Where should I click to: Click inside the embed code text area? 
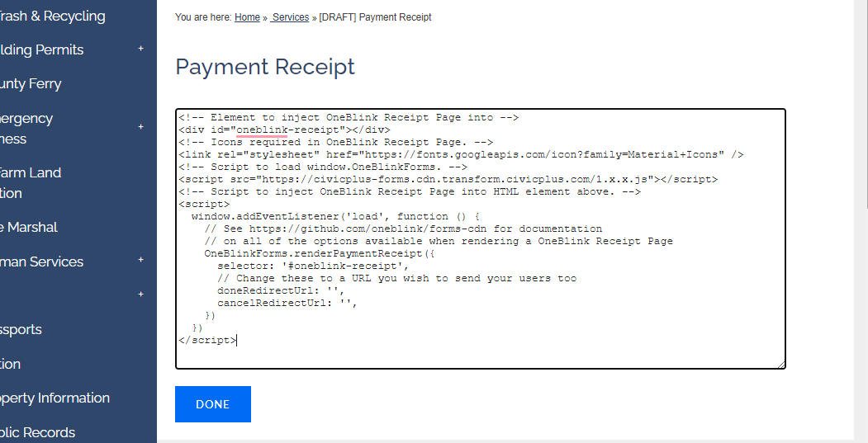(481, 239)
